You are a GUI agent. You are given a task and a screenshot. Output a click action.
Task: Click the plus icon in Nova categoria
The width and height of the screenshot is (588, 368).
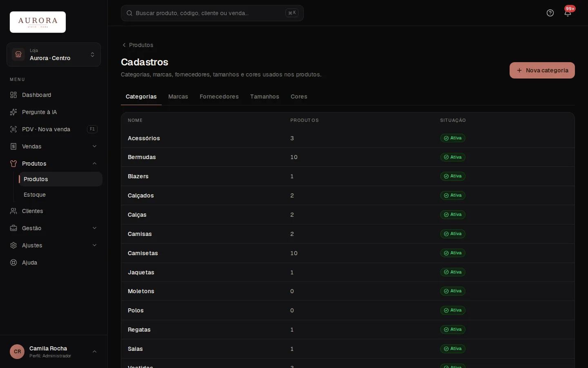click(519, 70)
